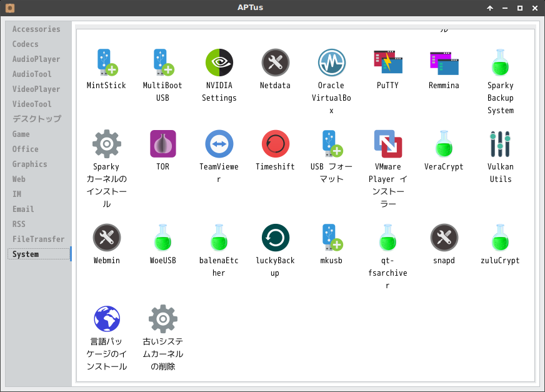Open the language package install globe icon

(107, 319)
